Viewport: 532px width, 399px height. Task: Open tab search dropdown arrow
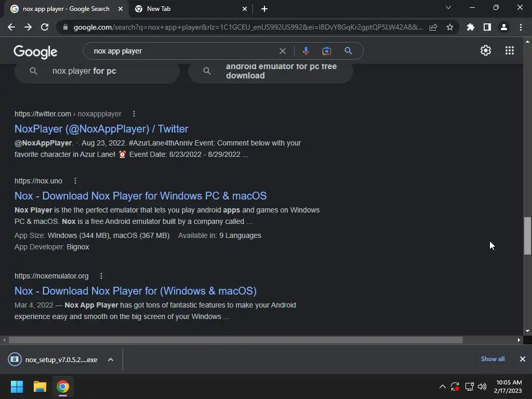(x=448, y=7)
